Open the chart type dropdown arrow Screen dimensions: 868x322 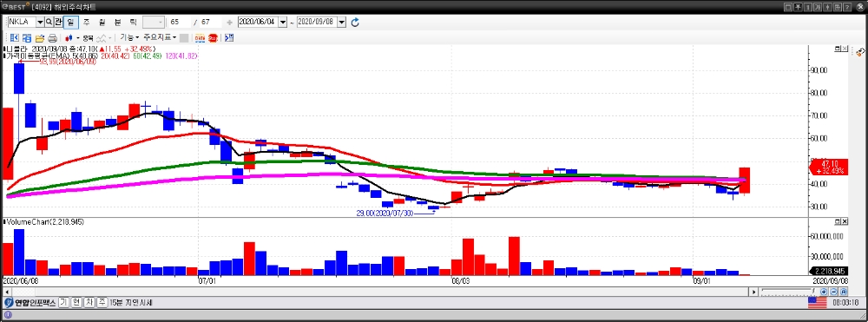[77, 37]
